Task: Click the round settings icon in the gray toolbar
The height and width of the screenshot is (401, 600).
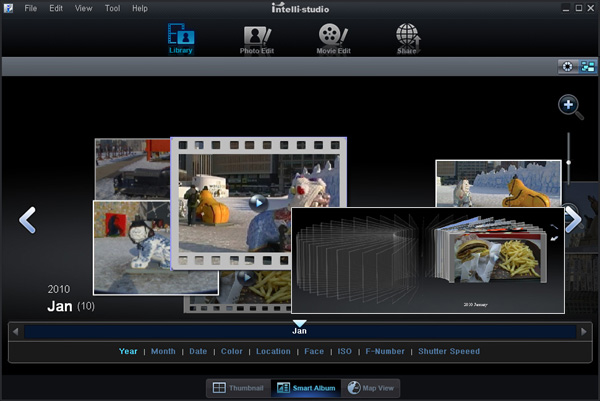Action: point(567,67)
